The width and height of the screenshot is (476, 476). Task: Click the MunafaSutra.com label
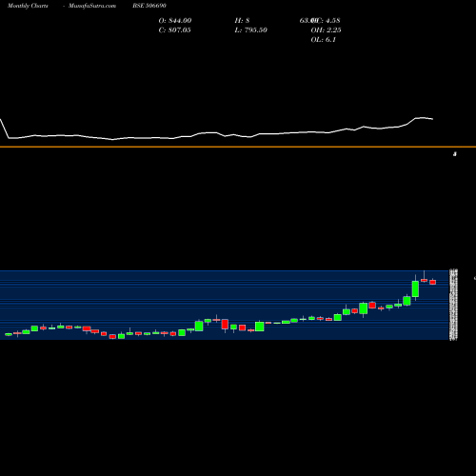click(x=92, y=6)
